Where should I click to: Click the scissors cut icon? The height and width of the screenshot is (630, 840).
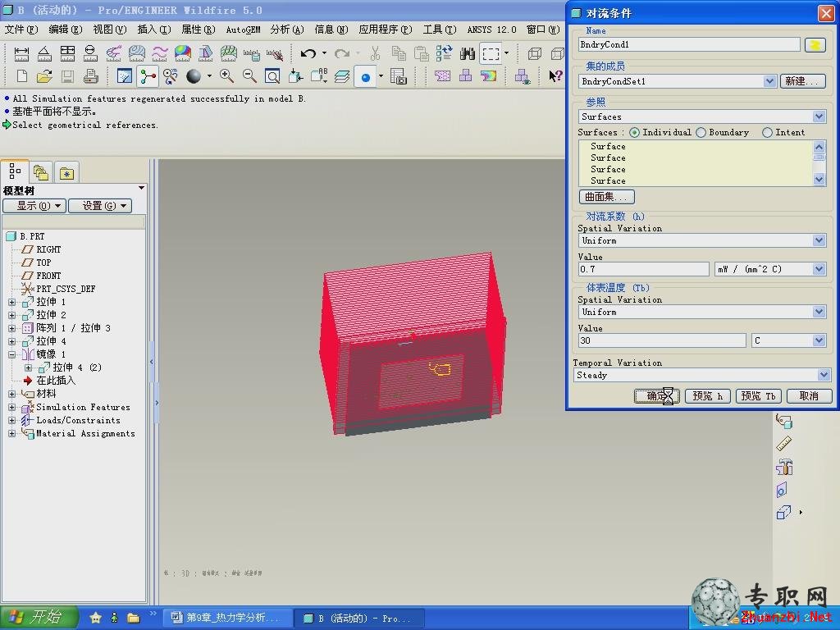click(x=375, y=53)
